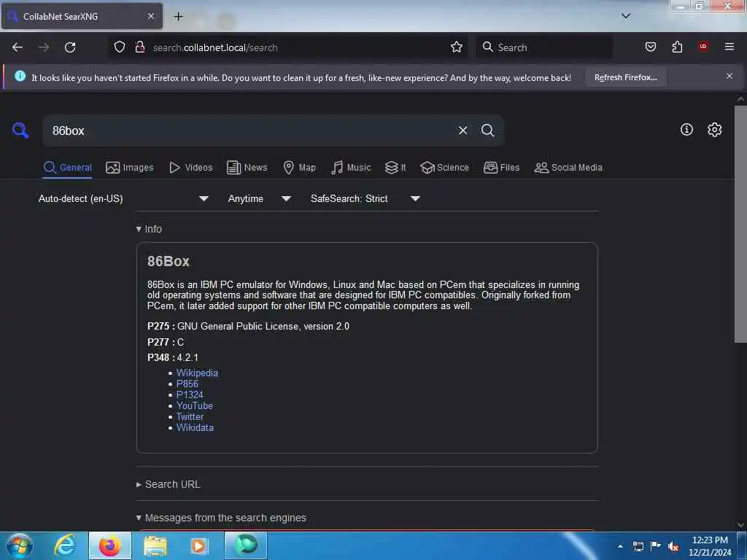Open the P856 link
Image resolution: width=747 pixels, height=560 pixels.
[187, 384]
